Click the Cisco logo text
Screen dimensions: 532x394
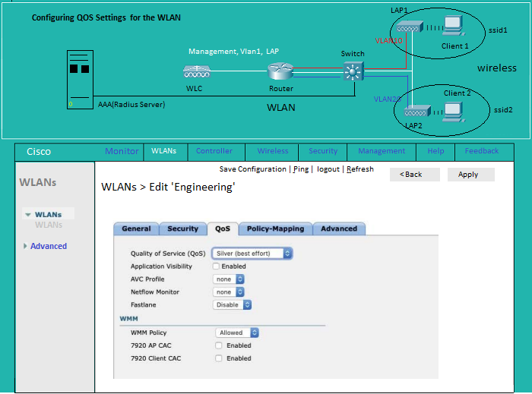39,151
